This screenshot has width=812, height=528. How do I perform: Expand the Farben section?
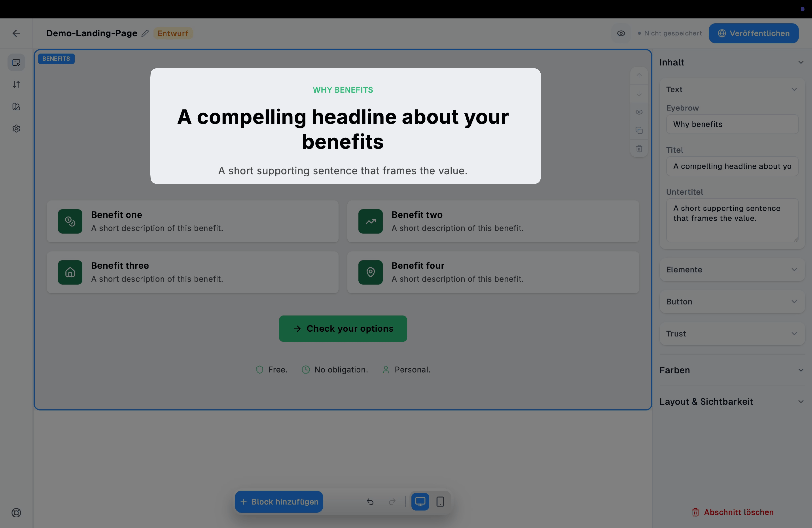[732, 370]
